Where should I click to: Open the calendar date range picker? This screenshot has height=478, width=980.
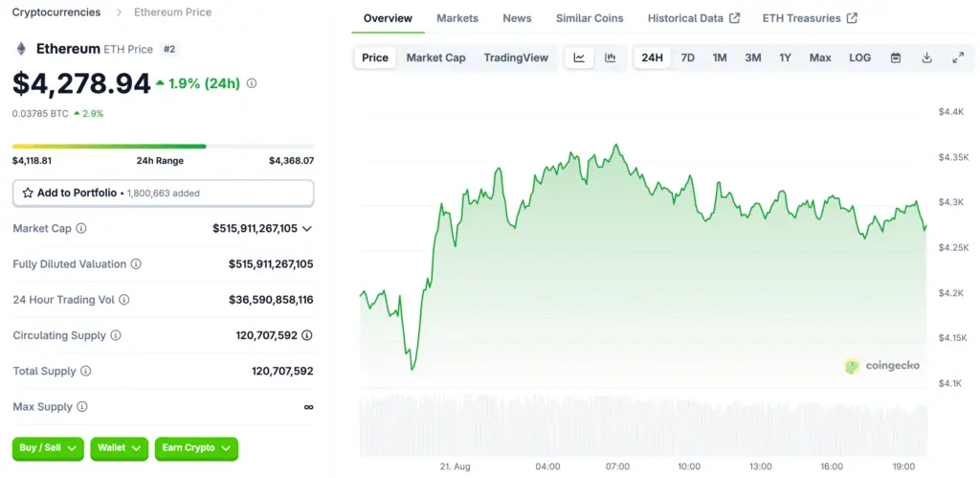pyautogui.click(x=896, y=57)
